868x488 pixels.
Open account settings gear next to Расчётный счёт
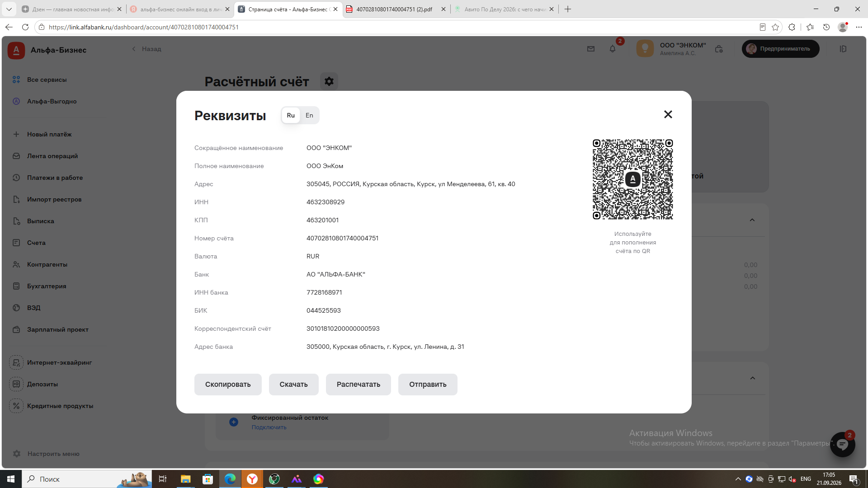329,81
